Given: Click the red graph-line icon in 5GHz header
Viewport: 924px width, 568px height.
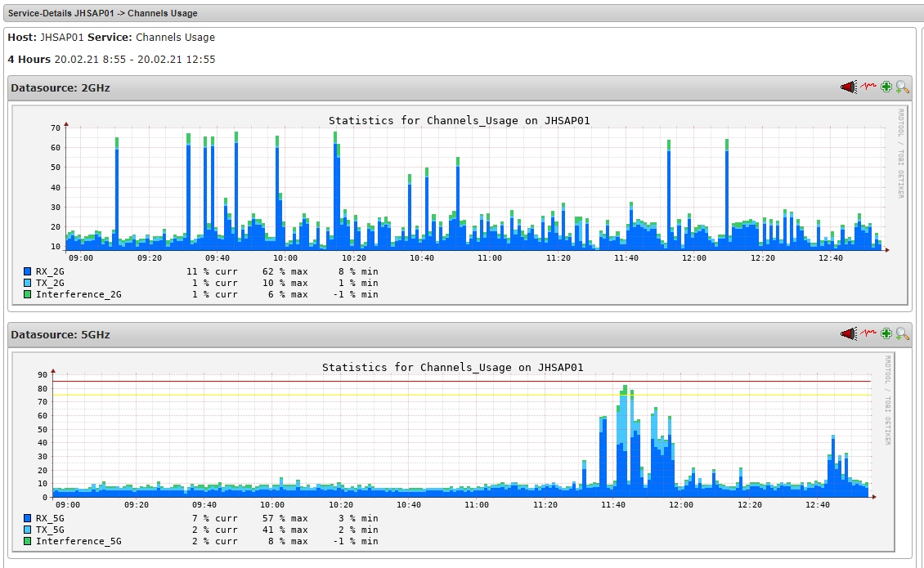Looking at the screenshot, I should pyautogui.click(x=868, y=334).
